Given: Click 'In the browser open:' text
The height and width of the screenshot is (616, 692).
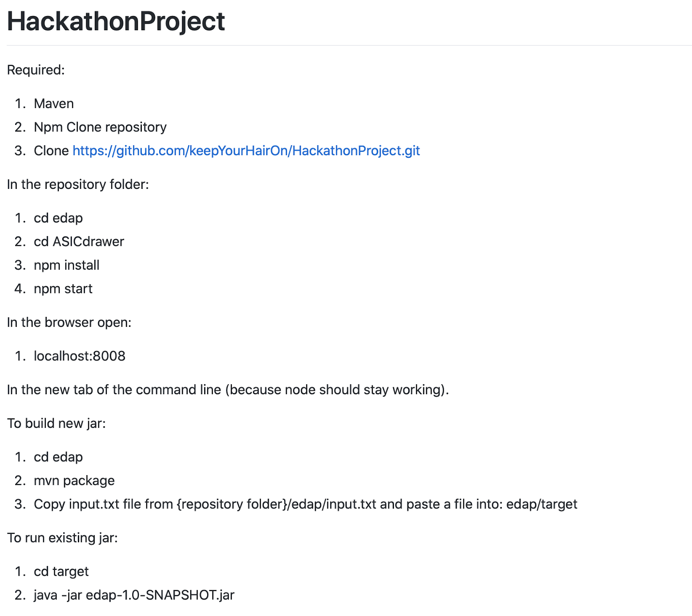Looking at the screenshot, I should pos(69,322).
